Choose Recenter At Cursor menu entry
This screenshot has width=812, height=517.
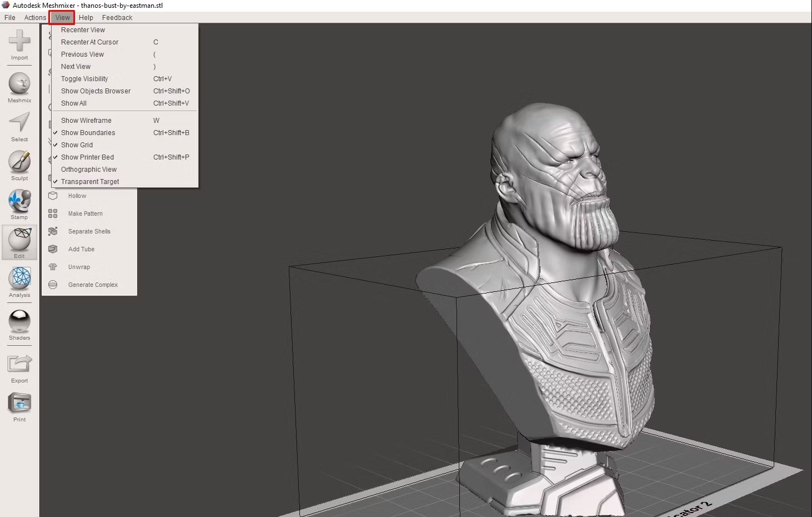coord(125,42)
